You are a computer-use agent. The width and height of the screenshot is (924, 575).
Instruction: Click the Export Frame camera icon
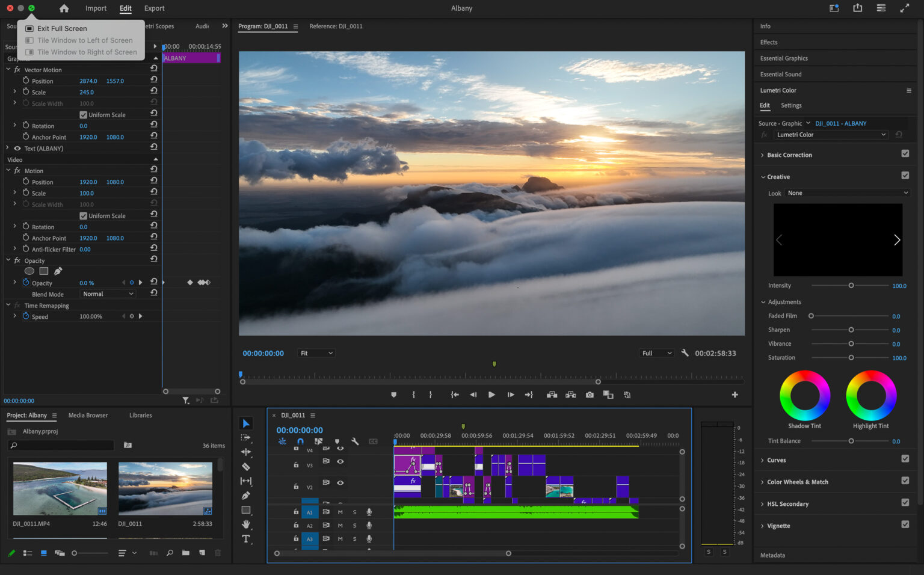click(x=590, y=395)
